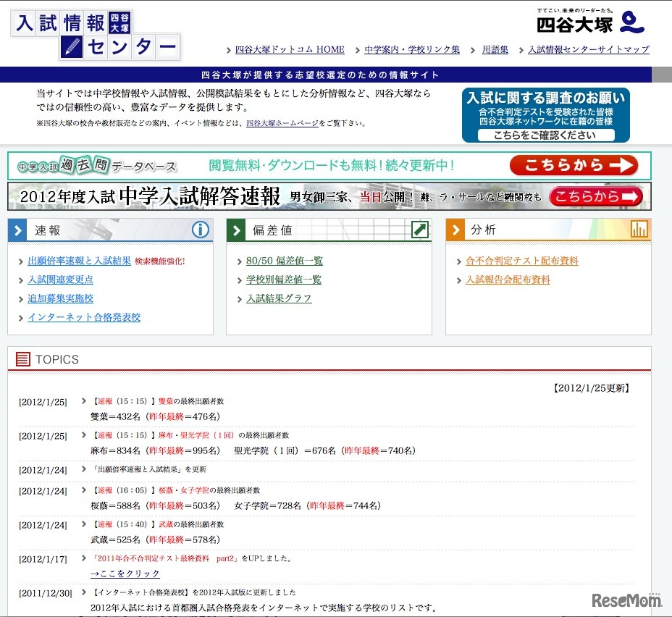
Task: Open 入試情報センターサイトマップ link
Action: (588, 50)
